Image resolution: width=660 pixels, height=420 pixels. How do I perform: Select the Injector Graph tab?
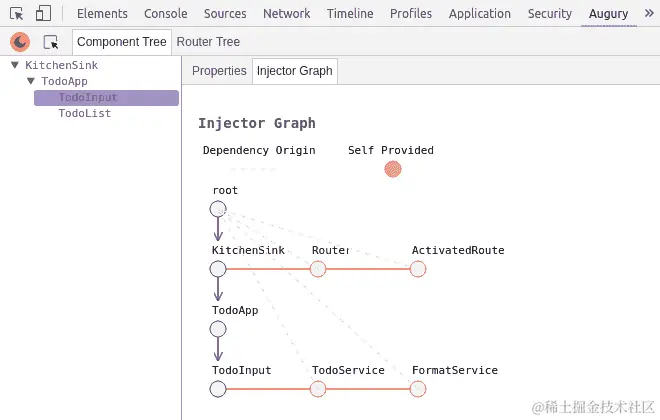pos(295,71)
